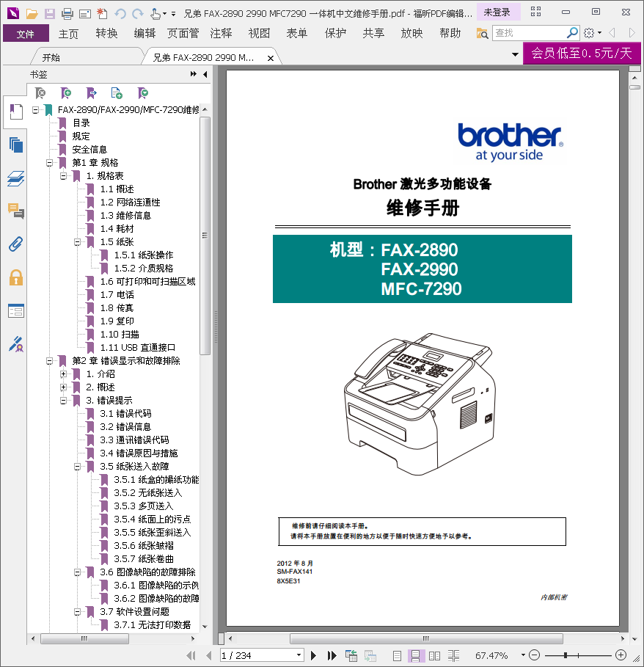This screenshot has height=667, width=644.
Task: Click the zoom slider handle
Action: click(566, 655)
